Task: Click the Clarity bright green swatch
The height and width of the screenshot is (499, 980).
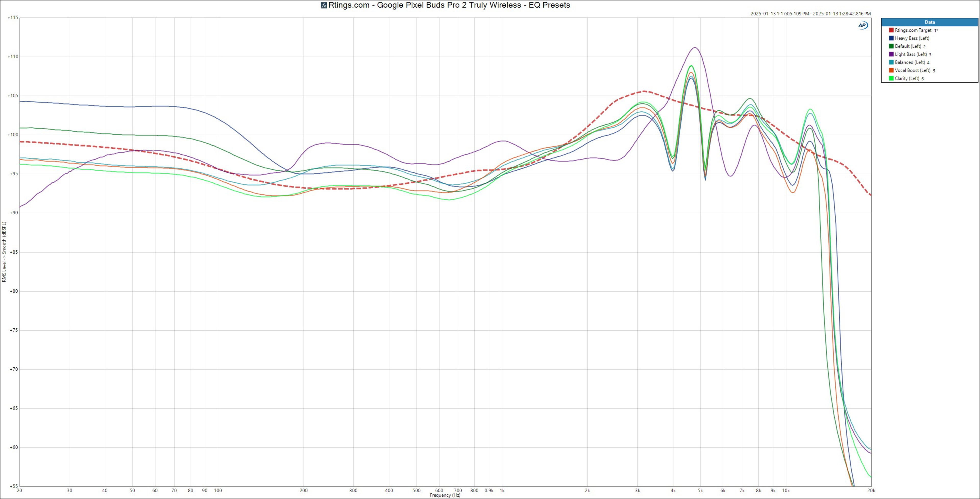Action: [891, 78]
